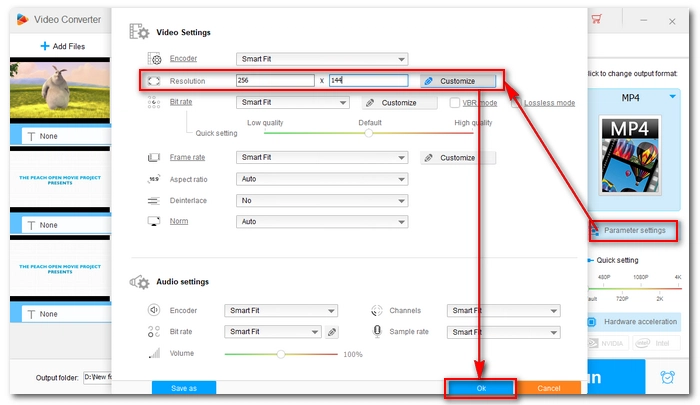Open the audio Bit rate dropdown

273,332
